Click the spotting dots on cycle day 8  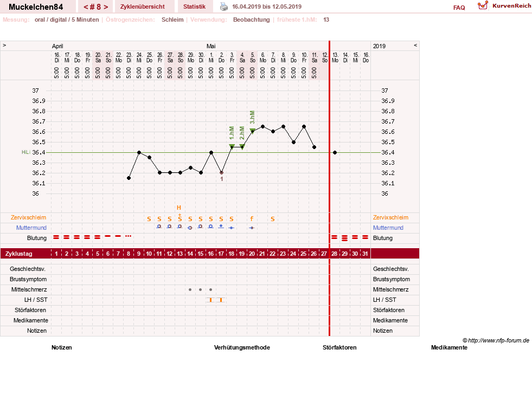[128, 236]
